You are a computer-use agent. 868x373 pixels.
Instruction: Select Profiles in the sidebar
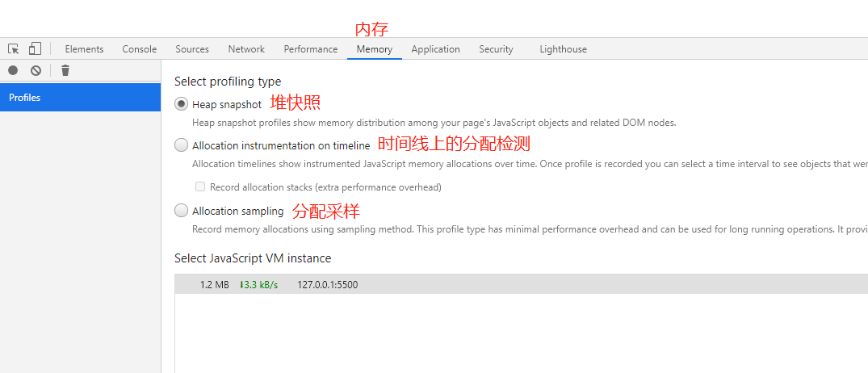pyautogui.click(x=80, y=98)
